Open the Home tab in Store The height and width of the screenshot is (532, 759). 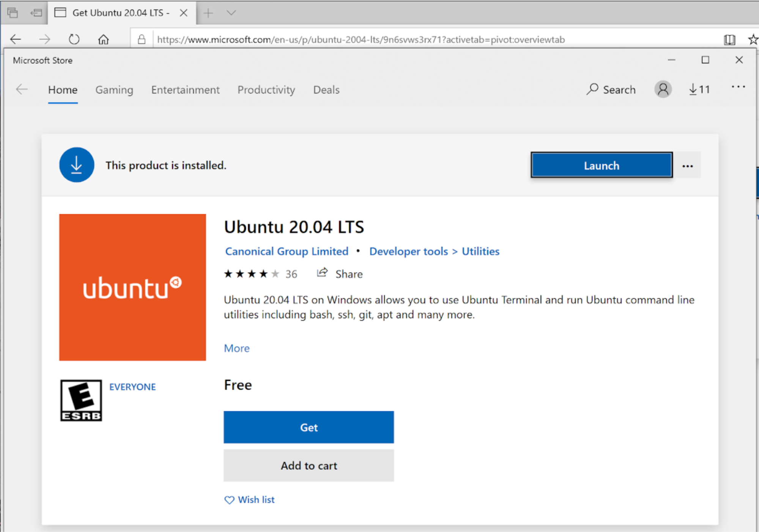coord(63,90)
